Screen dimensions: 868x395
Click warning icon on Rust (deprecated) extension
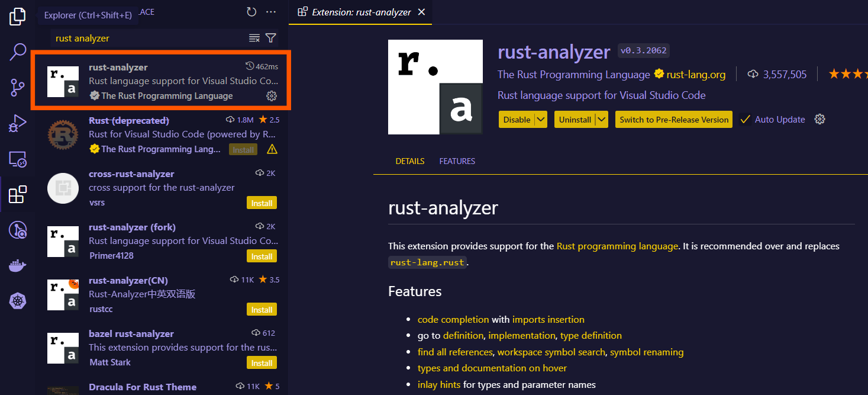[x=272, y=149]
